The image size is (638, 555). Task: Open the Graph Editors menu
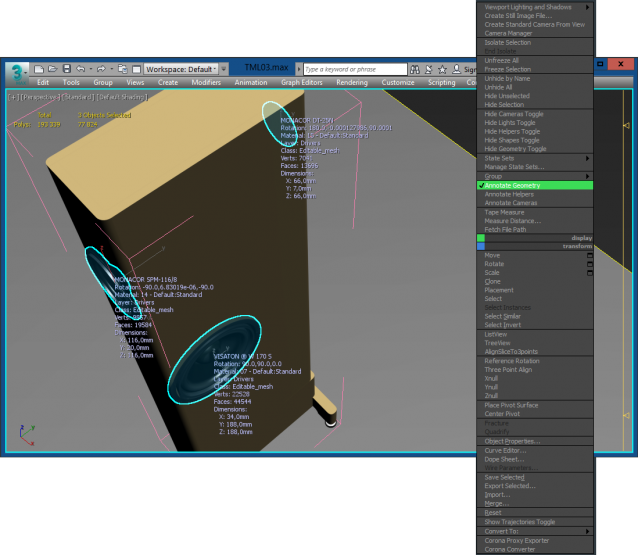[x=302, y=83]
